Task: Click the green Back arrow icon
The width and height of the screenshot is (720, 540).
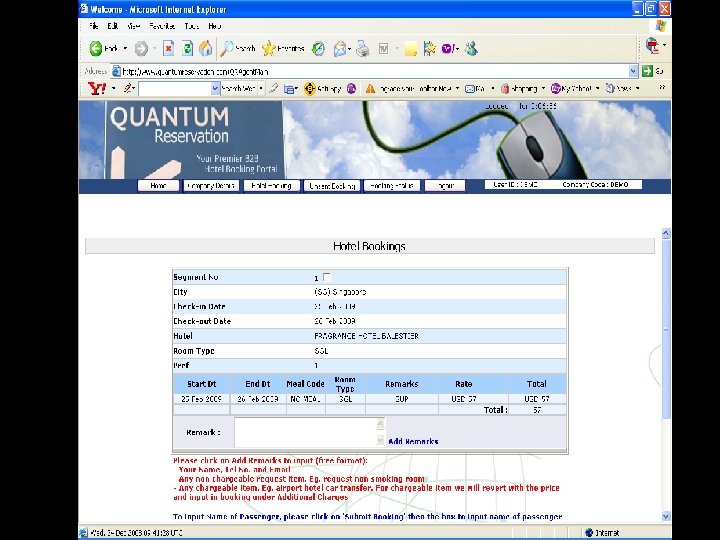Action: coord(96,48)
